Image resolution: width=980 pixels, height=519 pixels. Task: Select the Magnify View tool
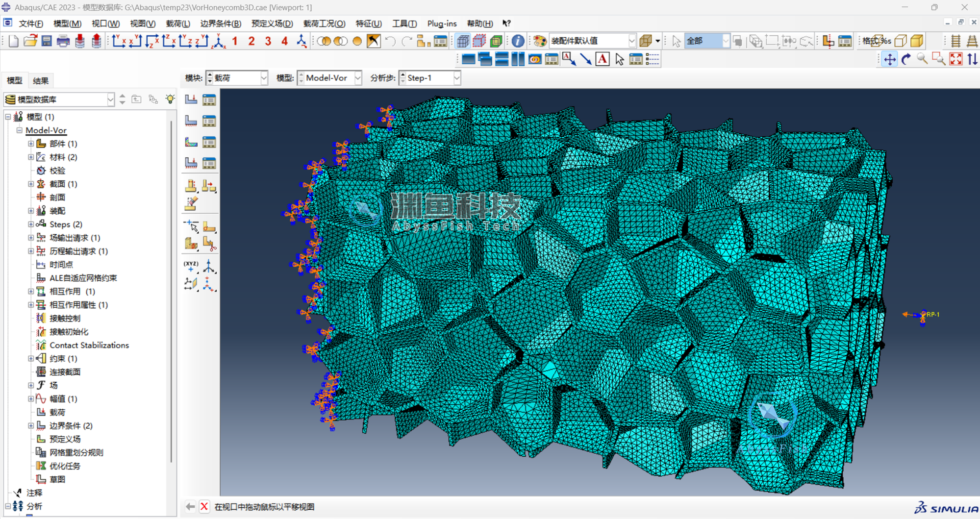click(x=922, y=59)
